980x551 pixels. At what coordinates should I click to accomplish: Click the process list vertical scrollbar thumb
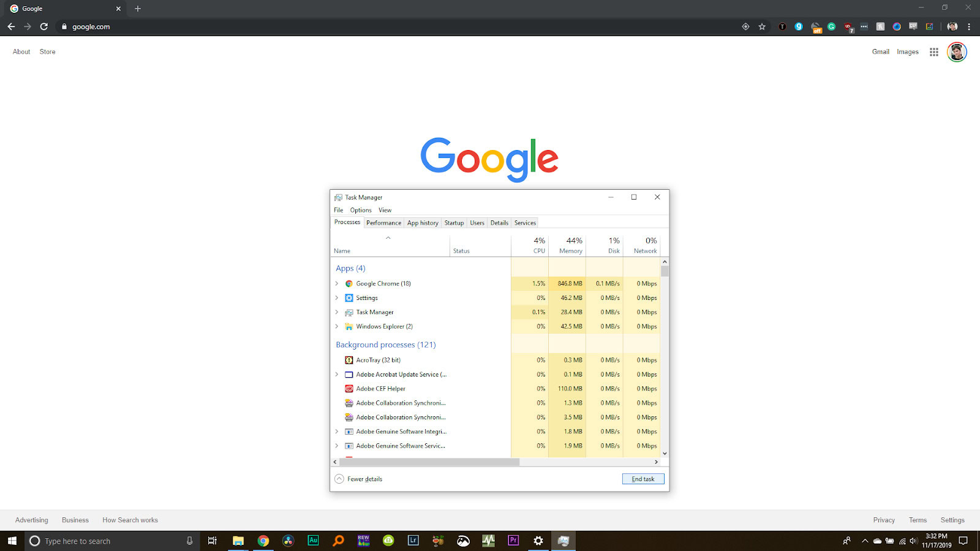(665, 271)
